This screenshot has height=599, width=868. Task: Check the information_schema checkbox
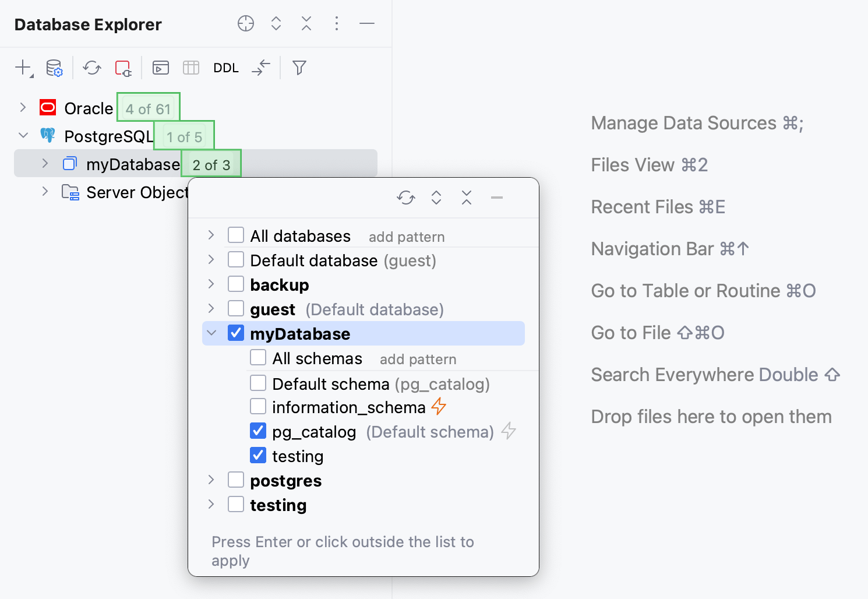(x=258, y=407)
